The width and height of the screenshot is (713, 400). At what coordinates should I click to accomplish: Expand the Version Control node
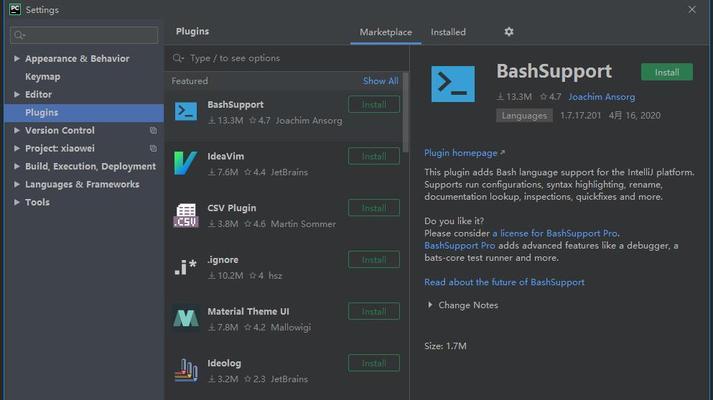(17, 130)
